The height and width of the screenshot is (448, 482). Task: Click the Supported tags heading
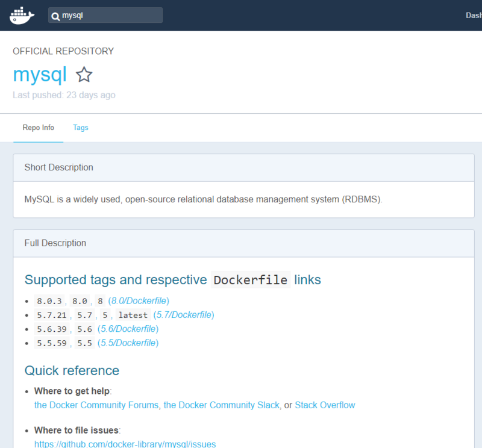tap(173, 279)
